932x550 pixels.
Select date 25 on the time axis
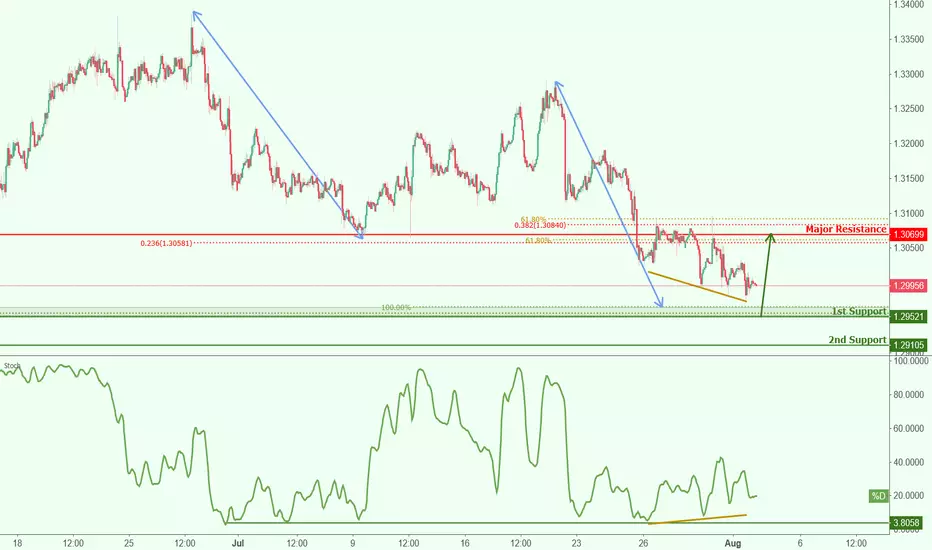coord(129,543)
